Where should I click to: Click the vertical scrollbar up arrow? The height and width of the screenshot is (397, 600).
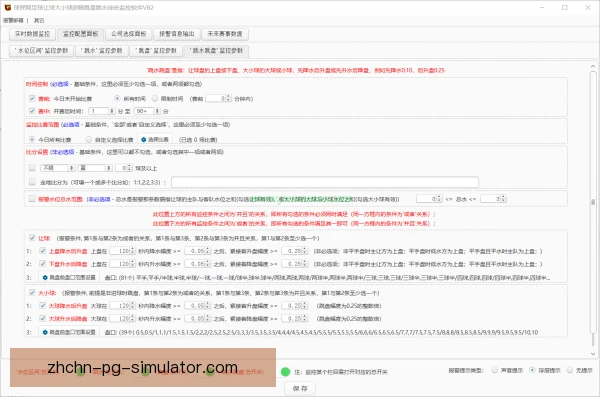(x=593, y=67)
